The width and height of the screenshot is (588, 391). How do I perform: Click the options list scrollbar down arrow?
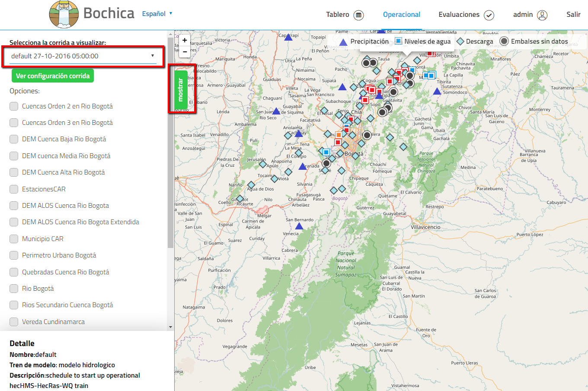point(170,327)
